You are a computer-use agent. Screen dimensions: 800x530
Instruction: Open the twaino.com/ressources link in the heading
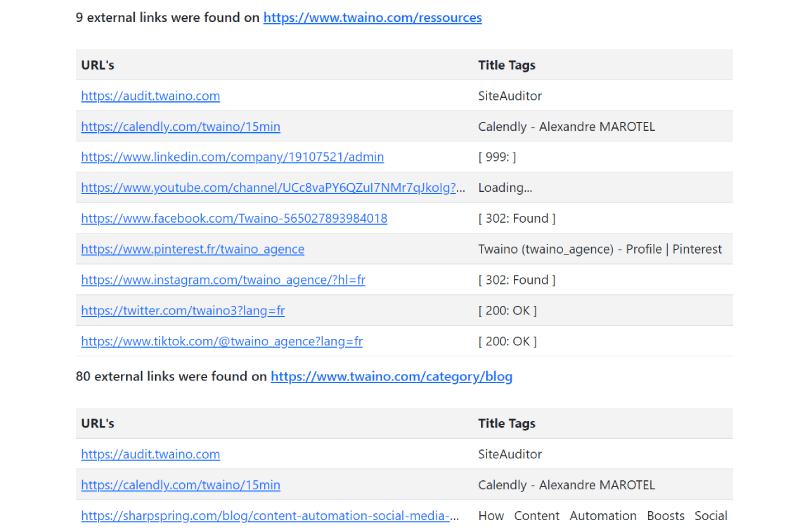(372, 18)
